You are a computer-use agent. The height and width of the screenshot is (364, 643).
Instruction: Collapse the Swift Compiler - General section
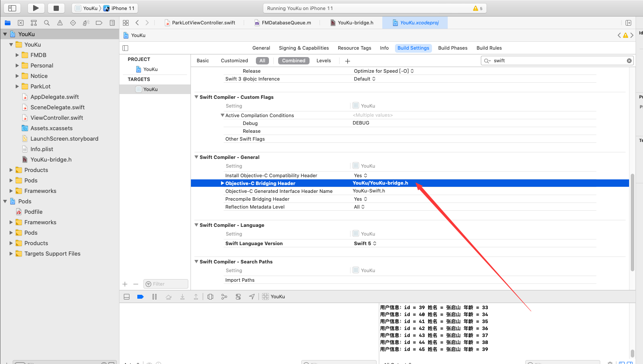(196, 157)
